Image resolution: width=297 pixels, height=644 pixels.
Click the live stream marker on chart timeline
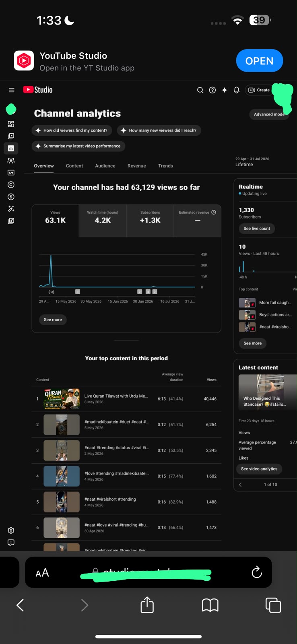pyautogui.click(x=51, y=292)
